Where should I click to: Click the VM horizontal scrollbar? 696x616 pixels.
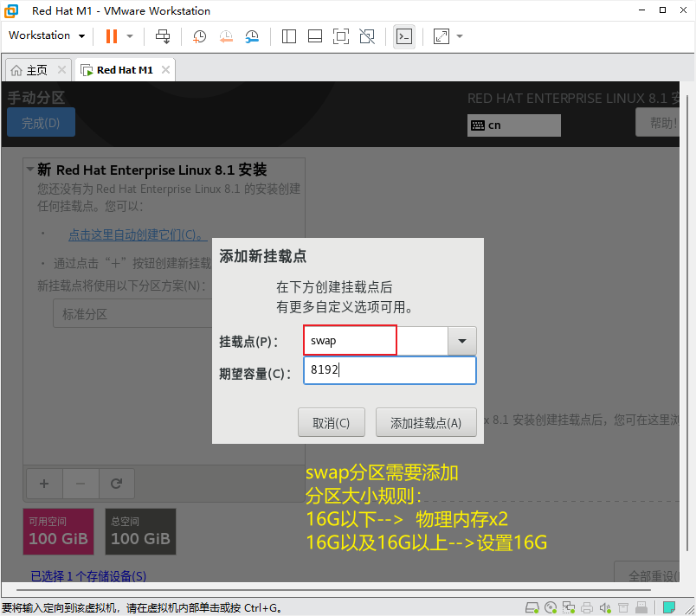tap(333, 590)
